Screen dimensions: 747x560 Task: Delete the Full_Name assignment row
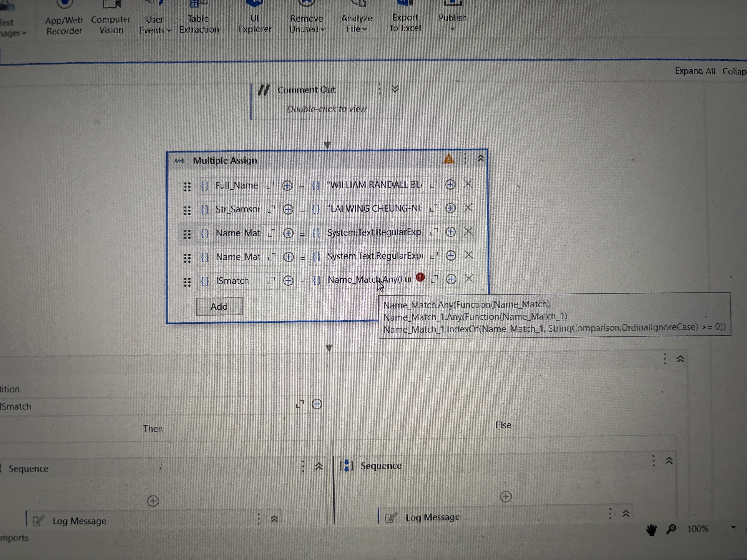pyautogui.click(x=468, y=184)
